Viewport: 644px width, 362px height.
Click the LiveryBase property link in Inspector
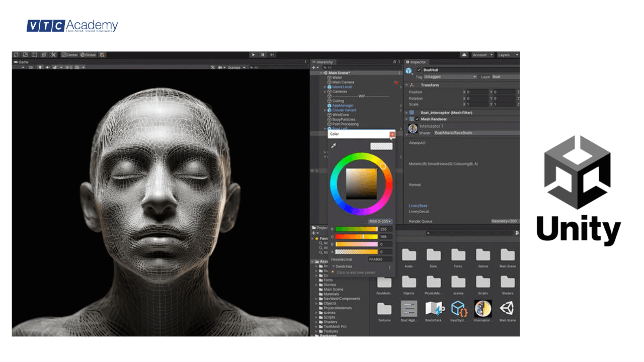[x=417, y=206]
